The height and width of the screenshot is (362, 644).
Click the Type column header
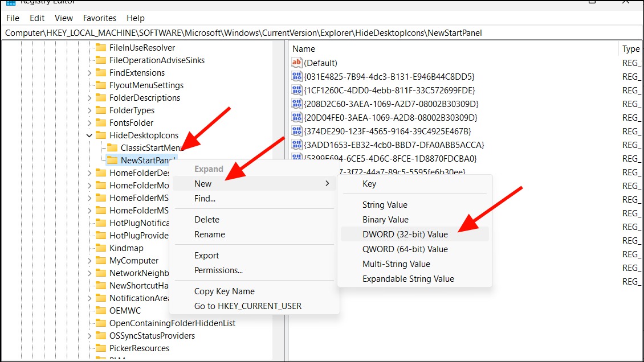tap(631, 49)
